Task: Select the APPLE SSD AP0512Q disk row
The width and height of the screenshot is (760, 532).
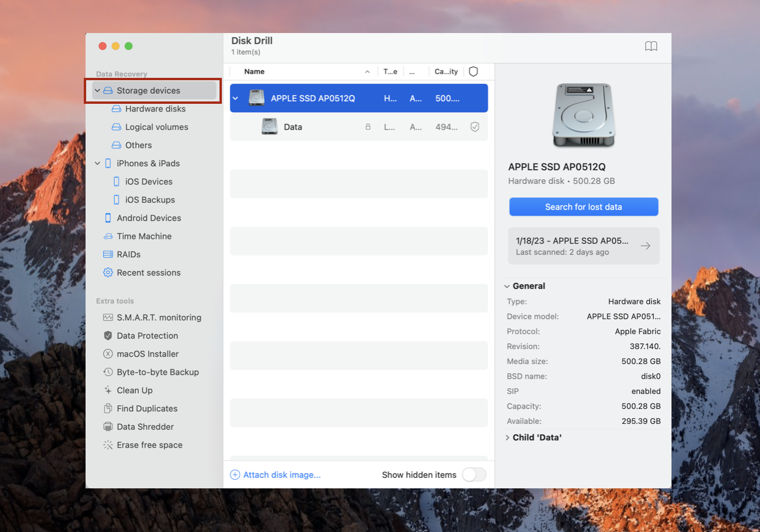Action: 359,98
